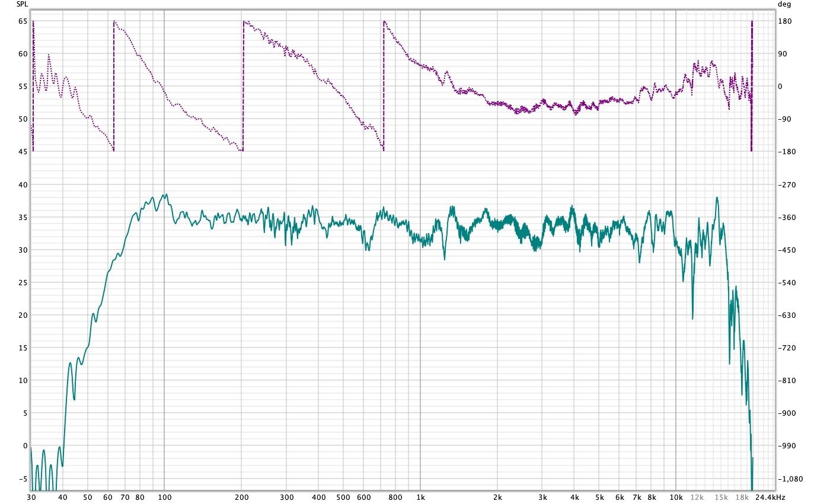This screenshot has height=504, width=814.
Task: Select the 400 Hz frequency axis label
Action: coord(318,497)
